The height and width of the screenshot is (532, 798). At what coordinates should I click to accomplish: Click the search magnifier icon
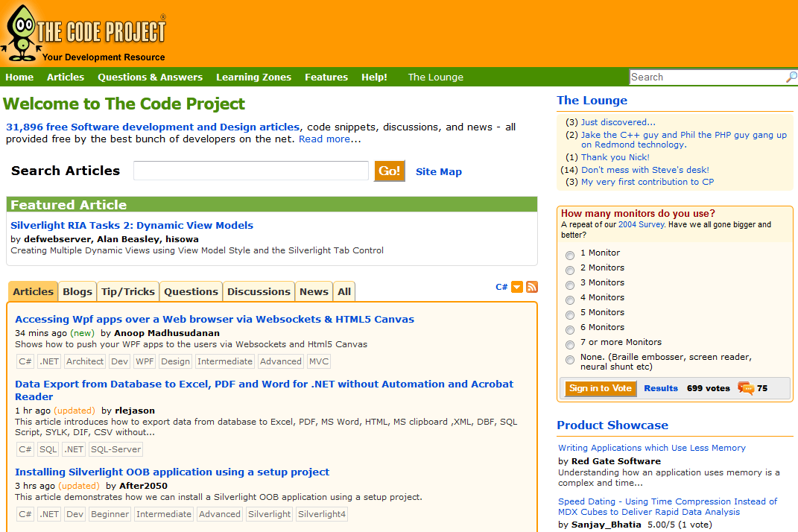tap(791, 77)
